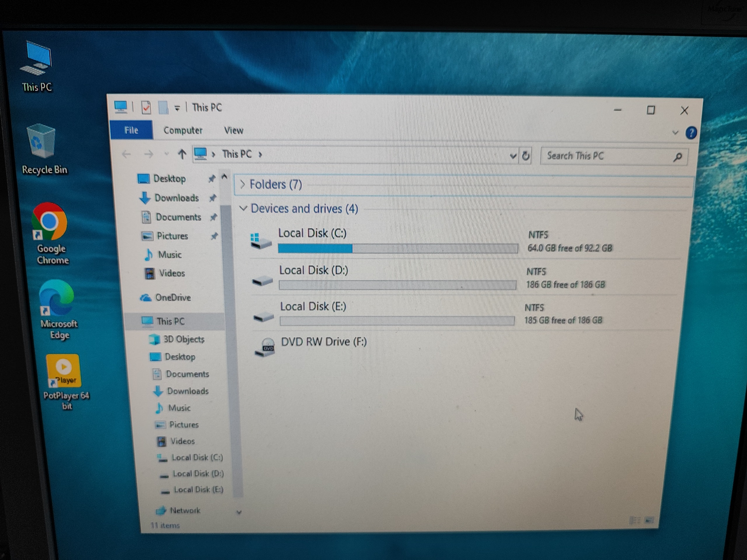The image size is (747, 560).
Task: Click the Properties icon in quick access toolbar
Action: click(x=146, y=108)
